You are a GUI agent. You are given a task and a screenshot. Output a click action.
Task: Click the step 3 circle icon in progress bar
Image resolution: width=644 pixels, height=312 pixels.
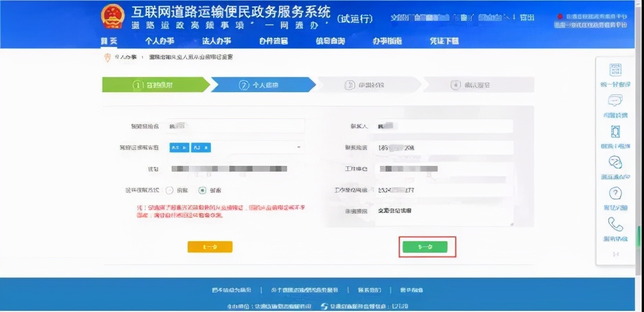click(350, 85)
